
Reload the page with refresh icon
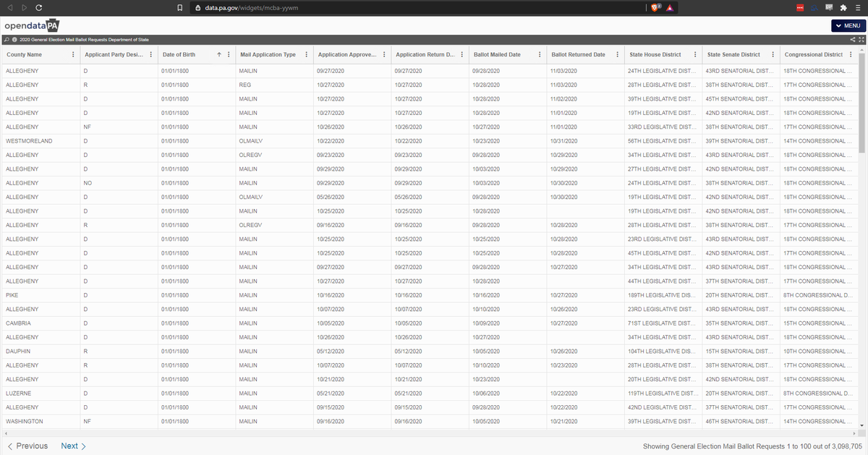[x=38, y=7]
